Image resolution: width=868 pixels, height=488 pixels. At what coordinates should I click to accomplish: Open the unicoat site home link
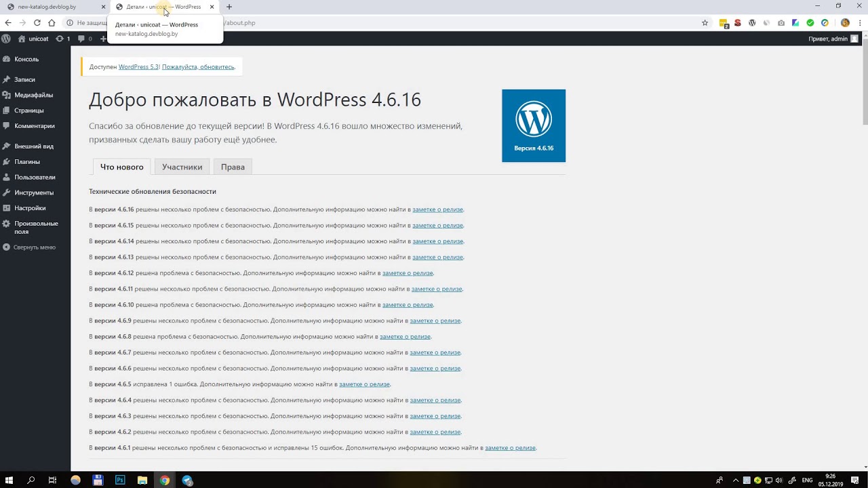click(33, 39)
